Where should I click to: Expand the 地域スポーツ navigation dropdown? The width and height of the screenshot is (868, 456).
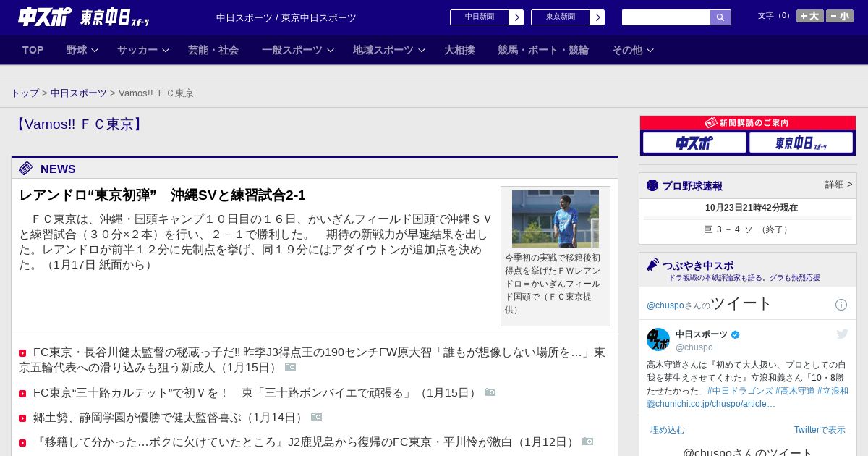coord(389,50)
